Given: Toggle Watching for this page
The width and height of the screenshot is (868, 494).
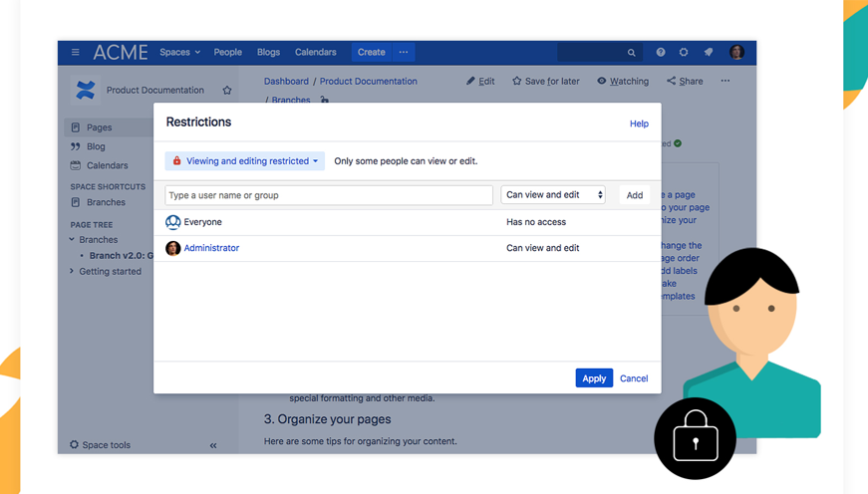Looking at the screenshot, I should [623, 82].
